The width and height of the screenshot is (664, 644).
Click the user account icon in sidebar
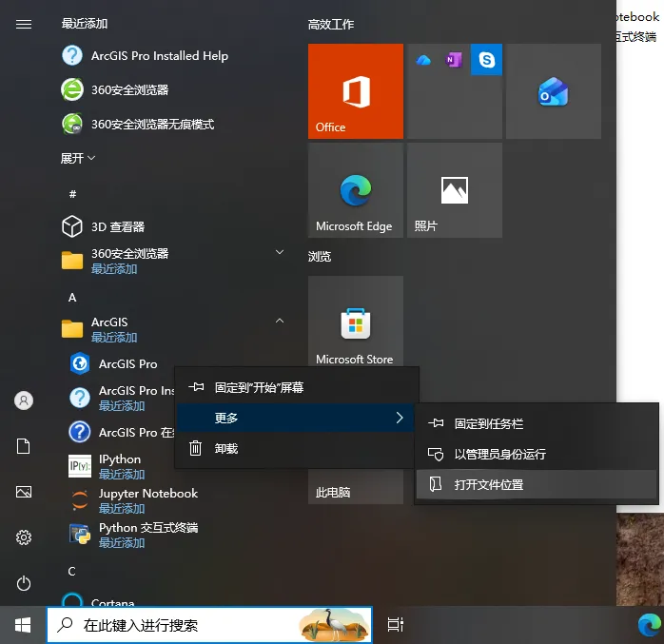click(x=24, y=400)
